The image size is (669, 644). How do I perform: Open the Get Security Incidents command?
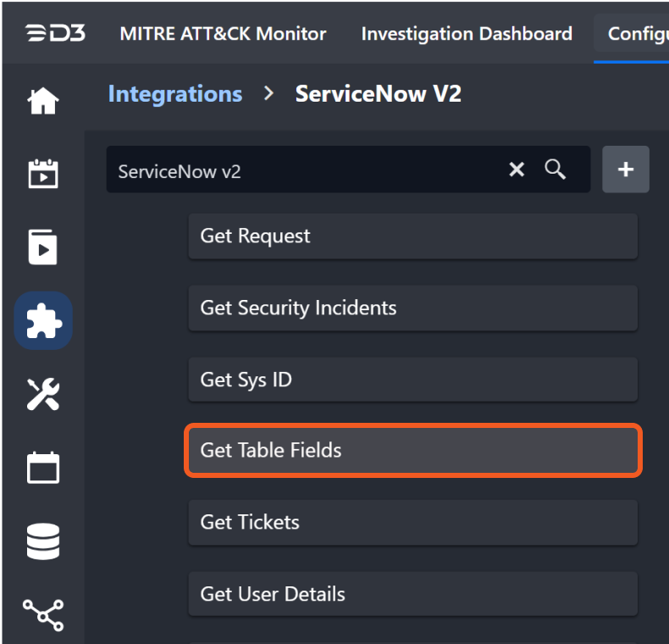[412, 308]
